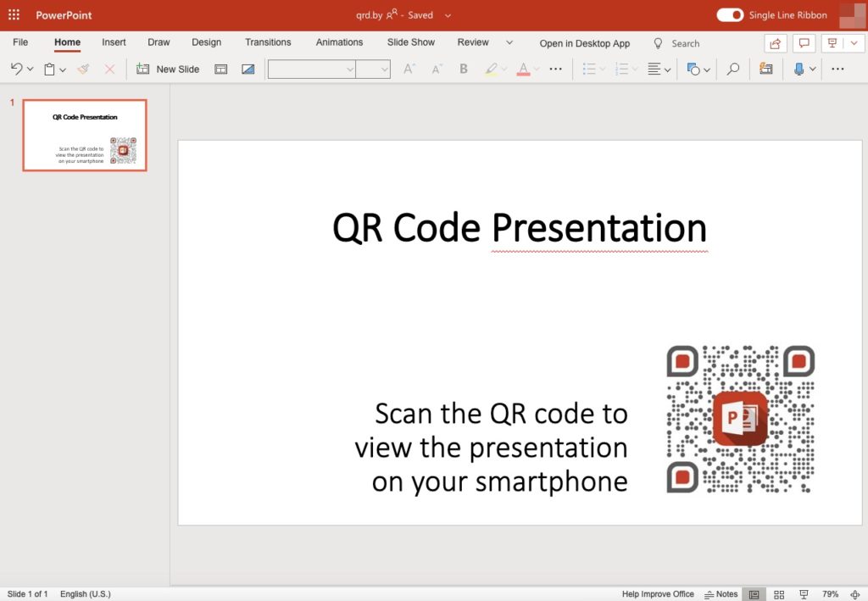The image size is (868, 601).
Task: Start slide show from status bar icon
Action: pyautogui.click(x=804, y=594)
